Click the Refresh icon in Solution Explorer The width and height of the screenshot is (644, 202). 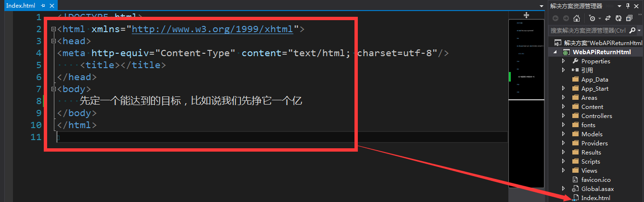coord(618,18)
